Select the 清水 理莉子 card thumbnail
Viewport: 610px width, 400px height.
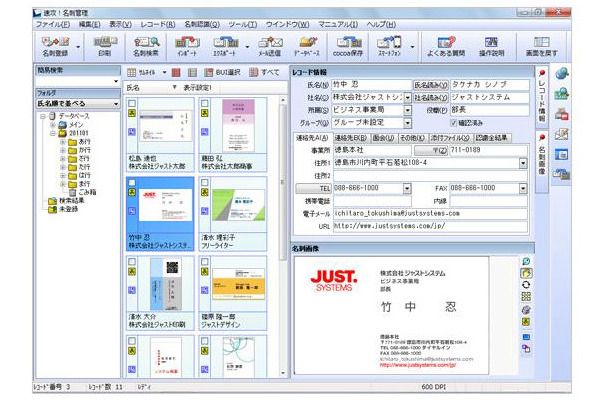click(233, 214)
